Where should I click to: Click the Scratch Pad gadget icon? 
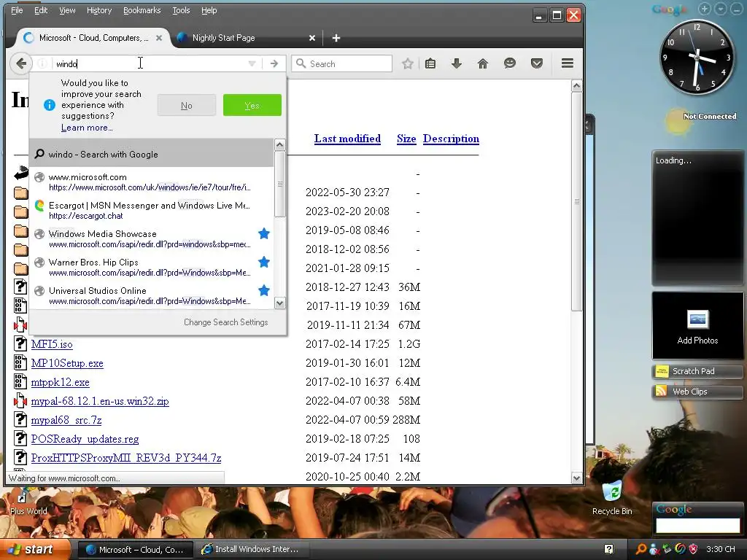(x=662, y=371)
